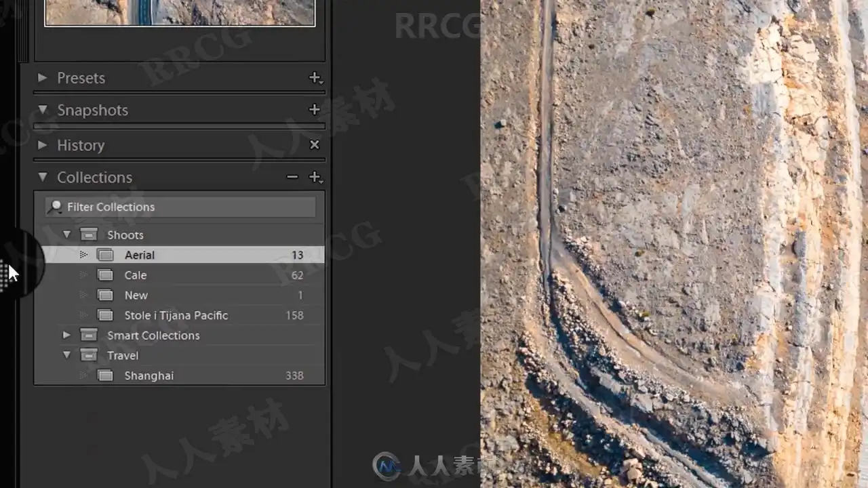Click the aerial rocky terrain photo preview
The image size is (868, 488).
(x=674, y=244)
